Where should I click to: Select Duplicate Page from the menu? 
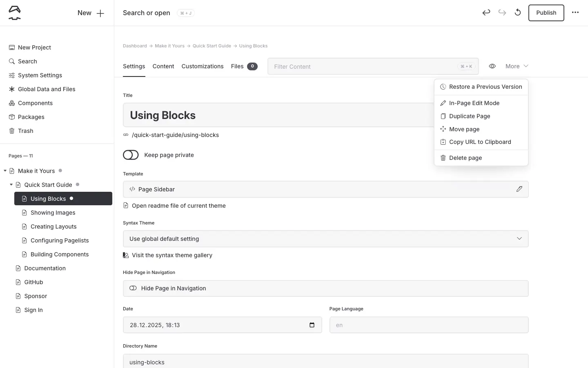(x=470, y=116)
